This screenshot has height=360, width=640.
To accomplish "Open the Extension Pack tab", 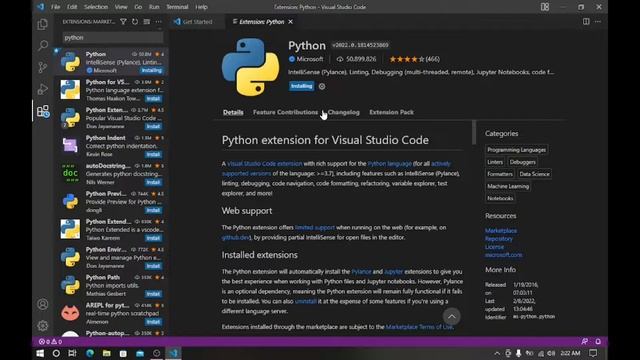I will pyautogui.click(x=391, y=112).
